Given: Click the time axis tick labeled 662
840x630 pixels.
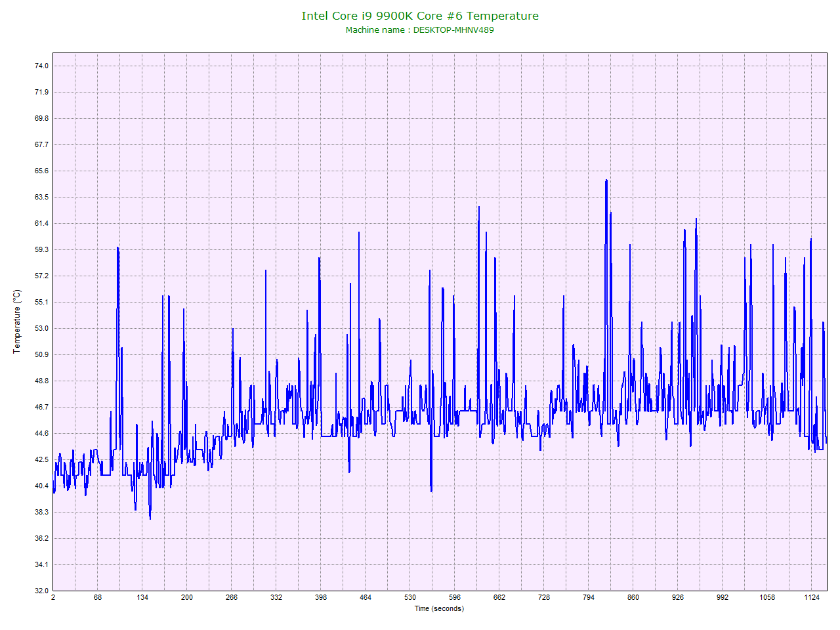Looking at the screenshot, I should [499, 597].
